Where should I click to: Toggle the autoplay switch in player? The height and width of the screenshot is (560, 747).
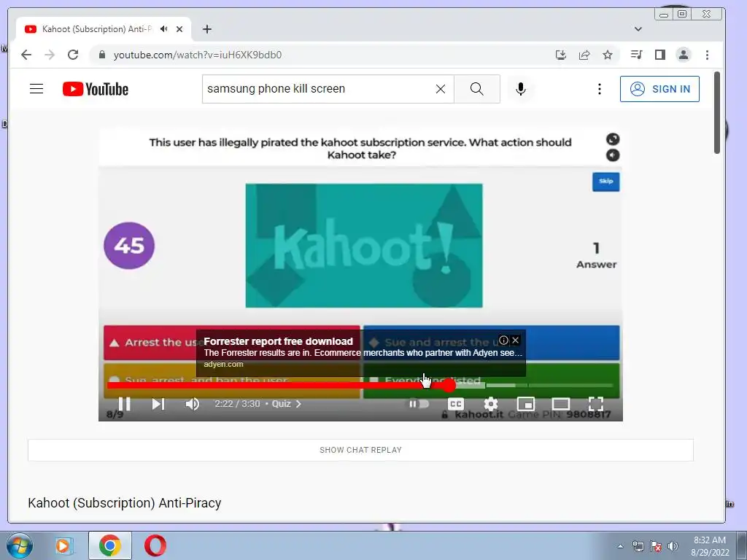click(x=419, y=404)
